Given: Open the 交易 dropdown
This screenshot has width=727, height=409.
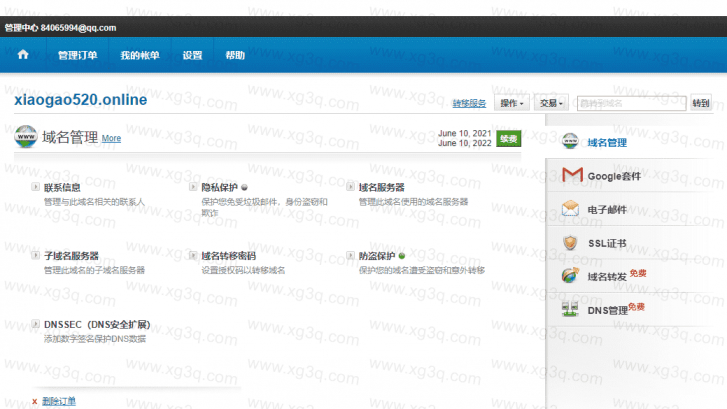Looking at the screenshot, I should coord(551,103).
